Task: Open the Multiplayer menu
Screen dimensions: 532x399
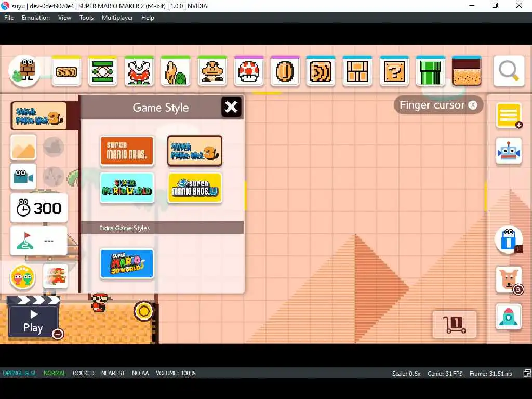Action: click(x=117, y=18)
